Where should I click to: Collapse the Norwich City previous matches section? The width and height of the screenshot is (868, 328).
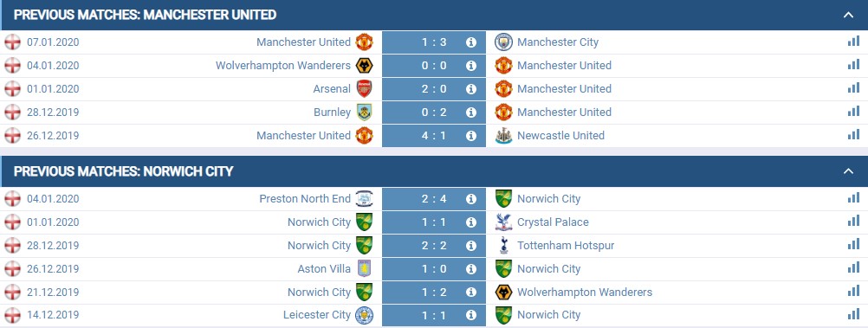click(x=848, y=171)
